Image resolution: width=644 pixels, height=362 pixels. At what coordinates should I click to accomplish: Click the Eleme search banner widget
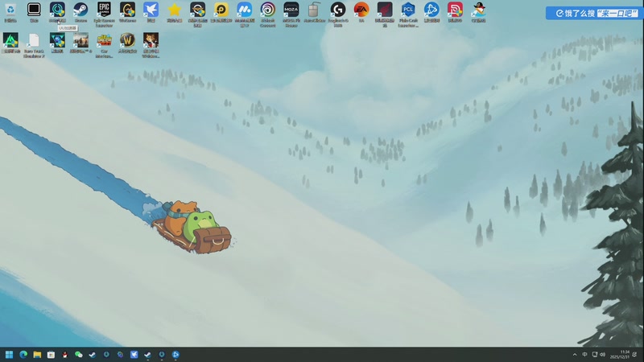pos(593,13)
